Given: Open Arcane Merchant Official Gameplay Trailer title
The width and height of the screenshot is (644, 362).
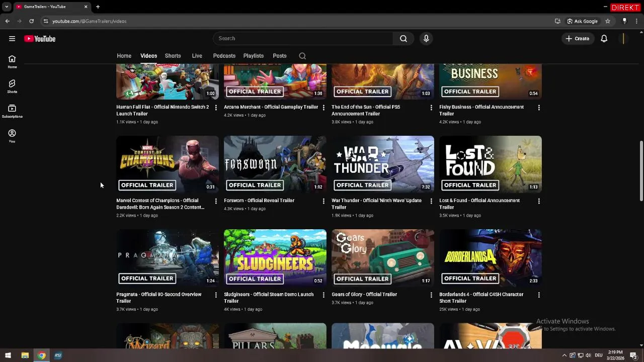Looking at the screenshot, I should click(271, 107).
